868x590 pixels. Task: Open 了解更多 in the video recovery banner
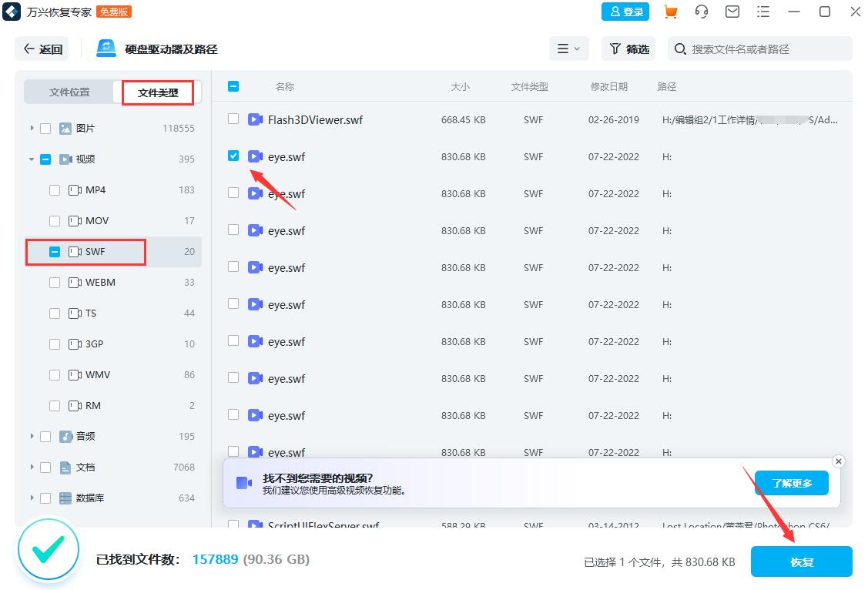[x=791, y=482]
